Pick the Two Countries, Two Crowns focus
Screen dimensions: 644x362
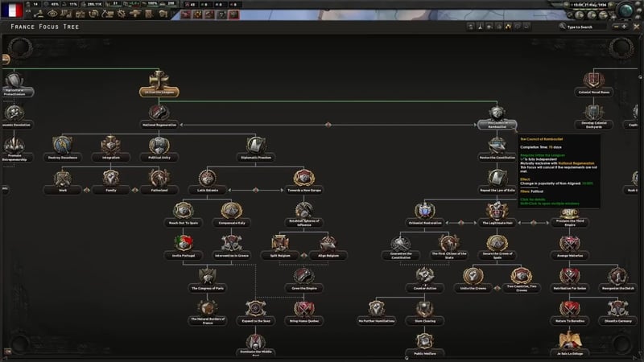coord(521,280)
